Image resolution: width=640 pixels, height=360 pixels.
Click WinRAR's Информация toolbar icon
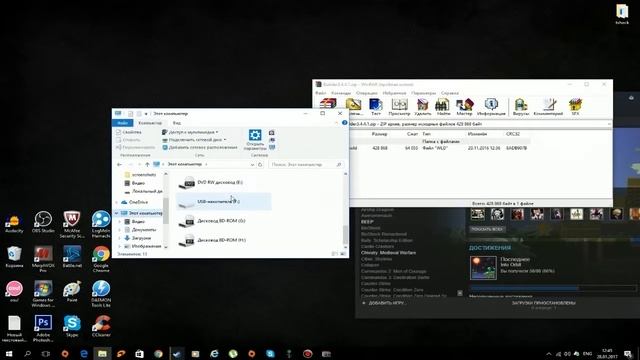click(491, 107)
